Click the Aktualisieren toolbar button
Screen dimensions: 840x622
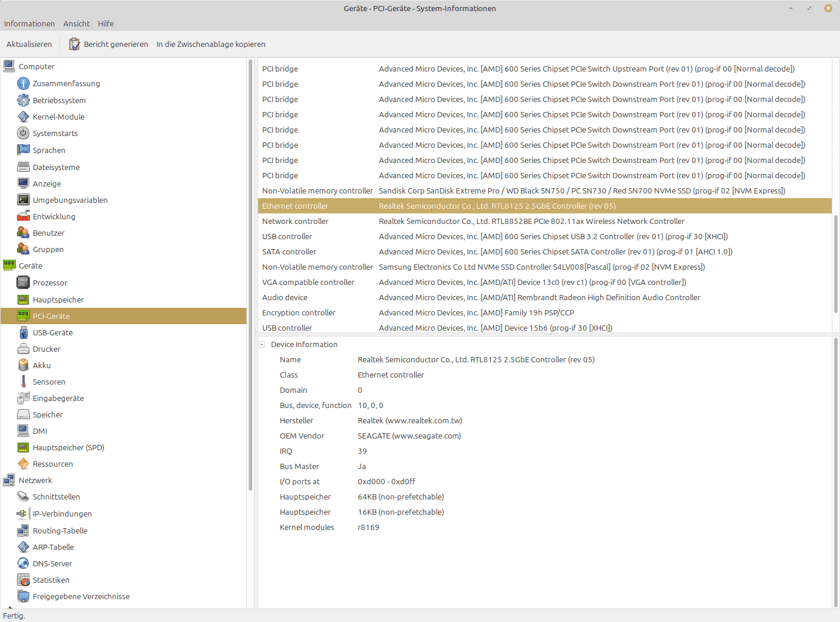click(x=29, y=44)
